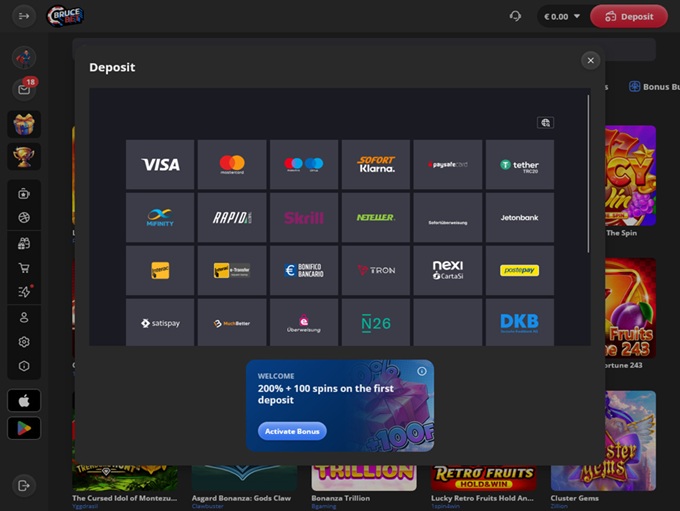Viewport: 680px width, 511px height.
Task: Click the Activate Bonus button
Action: (292, 431)
